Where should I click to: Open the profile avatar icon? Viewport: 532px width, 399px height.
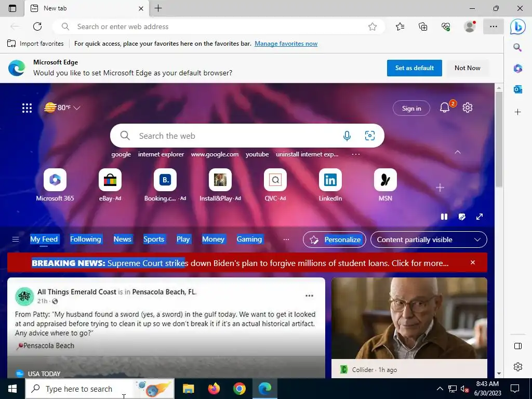coord(470,26)
